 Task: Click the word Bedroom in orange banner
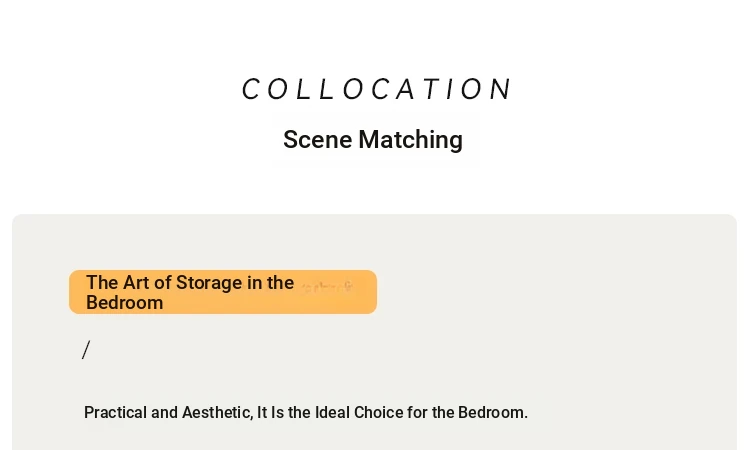coord(124,303)
